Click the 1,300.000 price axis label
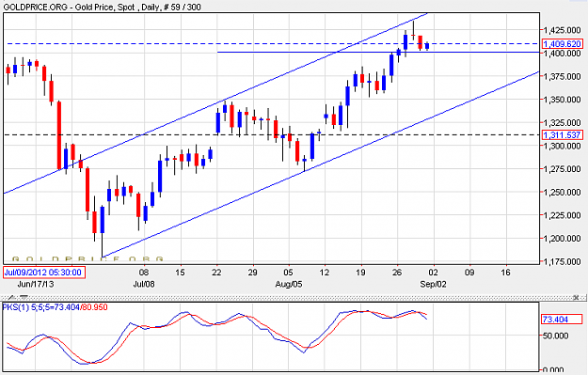This screenshot has width=588, height=375. [562, 146]
